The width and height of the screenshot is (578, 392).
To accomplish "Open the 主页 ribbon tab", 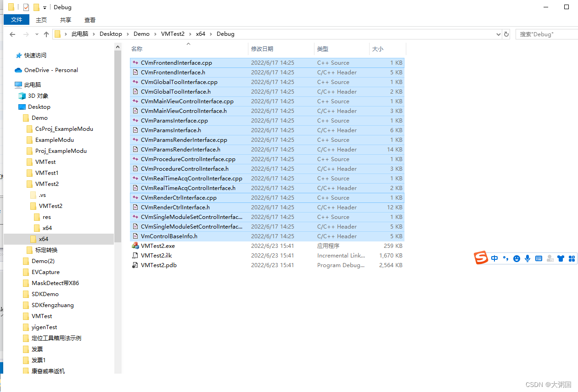I will tap(41, 20).
